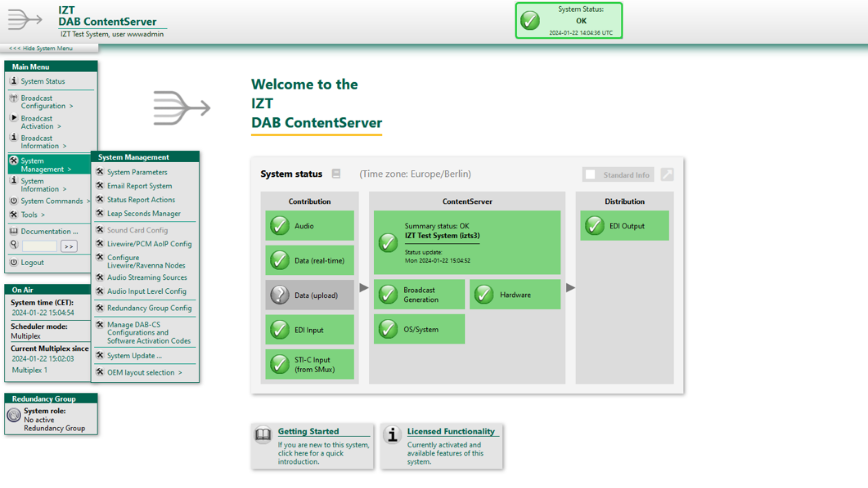Open Audio Streaming Sources
This screenshot has height=488, width=868.
147,277
